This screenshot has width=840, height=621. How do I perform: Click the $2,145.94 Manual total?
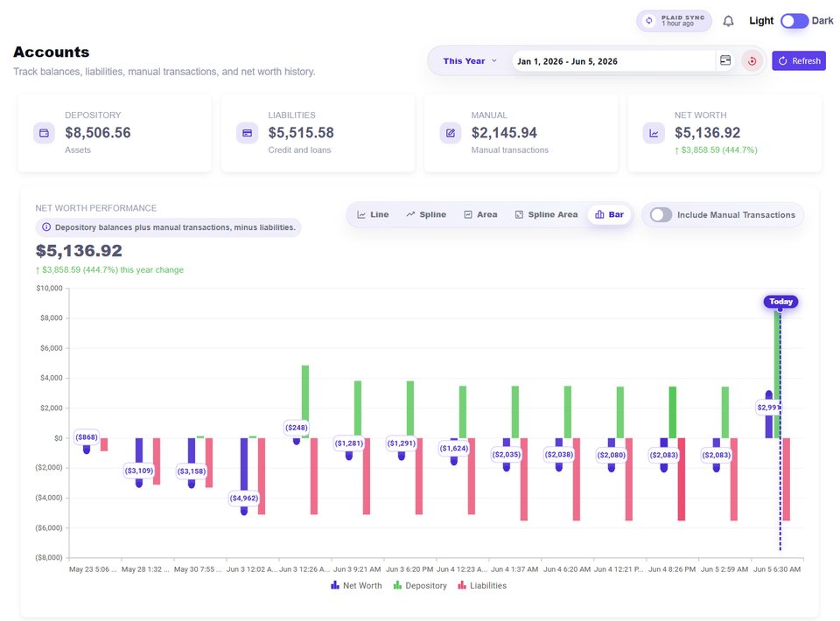pyautogui.click(x=504, y=133)
